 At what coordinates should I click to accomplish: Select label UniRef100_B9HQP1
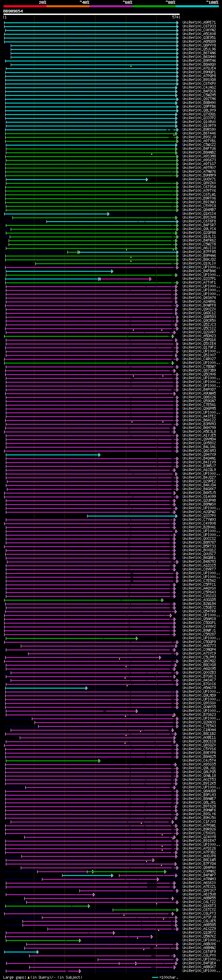199,72
